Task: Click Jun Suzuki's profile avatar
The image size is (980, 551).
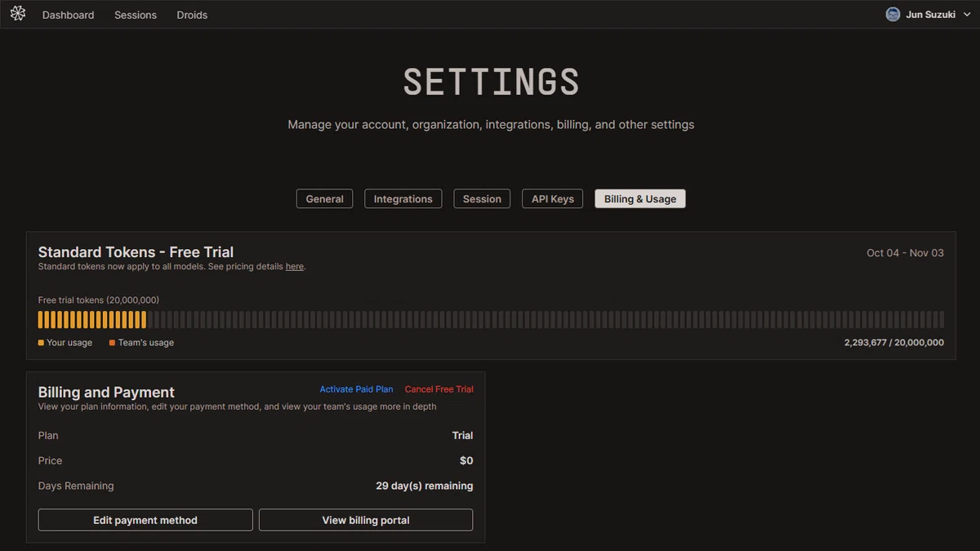Action: point(893,15)
